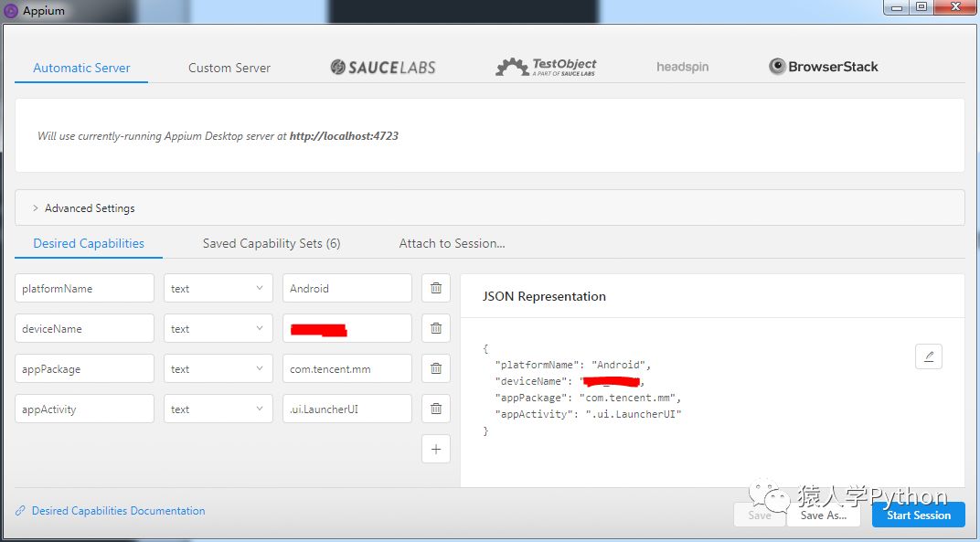Open the Desired Capabilities tab

[x=89, y=243]
